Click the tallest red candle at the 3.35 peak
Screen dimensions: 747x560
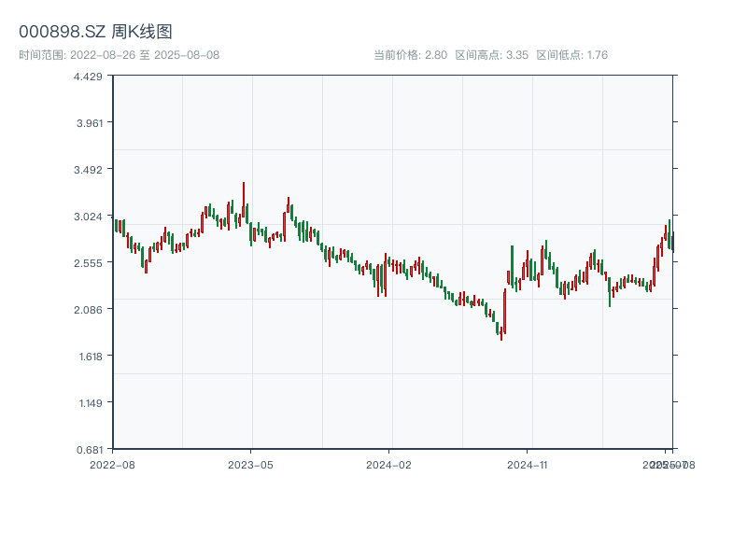[244, 196]
